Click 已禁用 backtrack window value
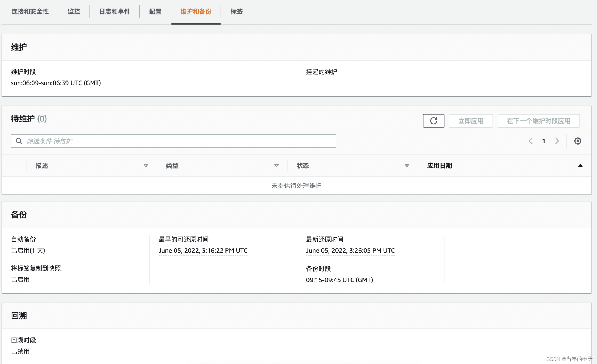The width and height of the screenshot is (597, 364). 20,351
